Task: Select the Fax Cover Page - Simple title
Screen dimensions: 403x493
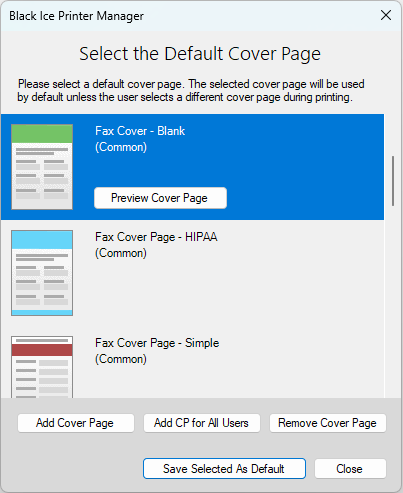Action: click(157, 343)
